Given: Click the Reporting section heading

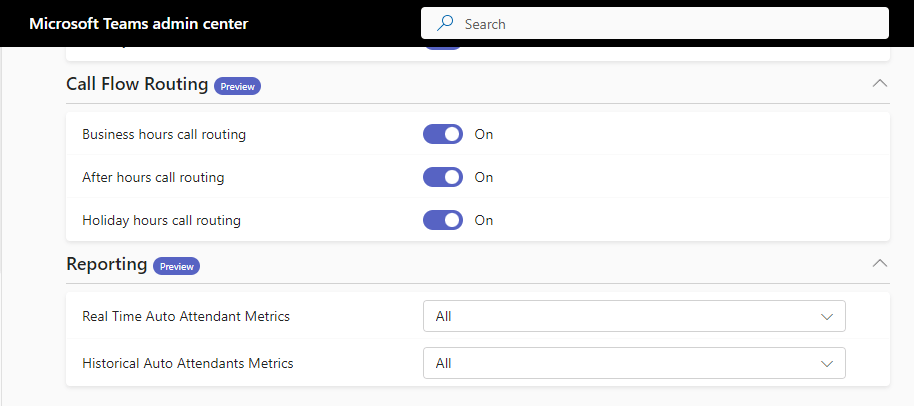Looking at the screenshot, I should 107,265.
